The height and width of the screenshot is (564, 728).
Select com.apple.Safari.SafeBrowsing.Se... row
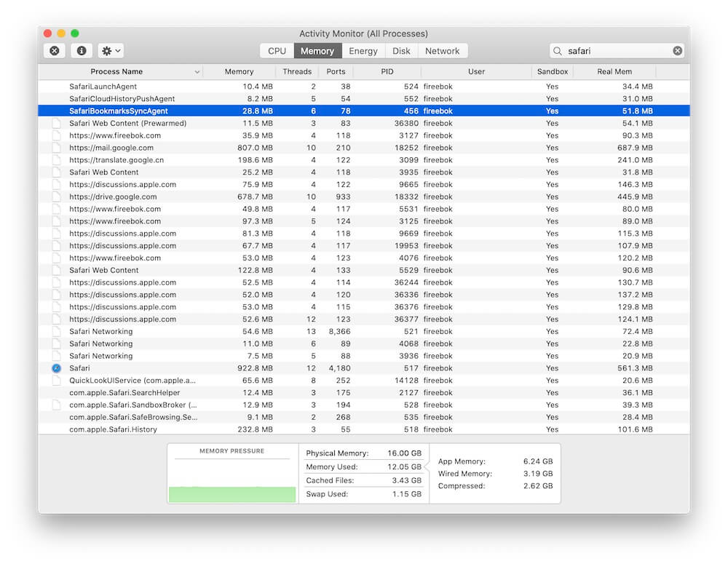click(x=364, y=417)
